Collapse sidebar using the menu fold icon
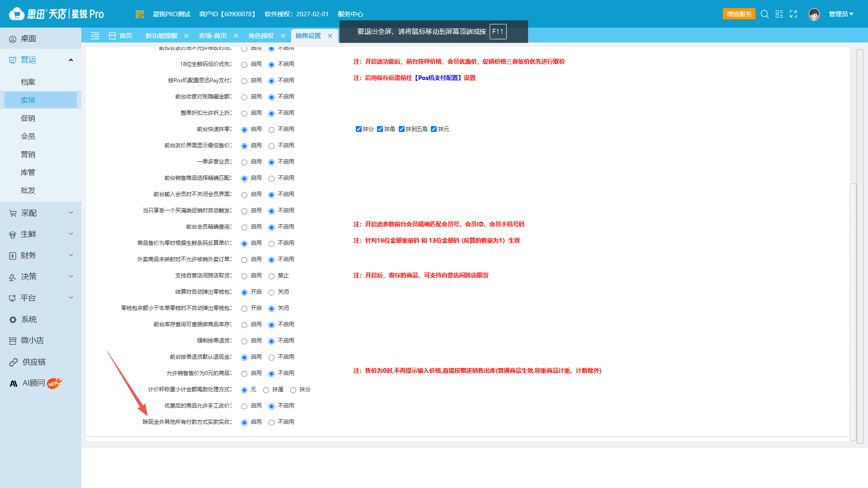868x488 pixels. (x=95, y=36)
